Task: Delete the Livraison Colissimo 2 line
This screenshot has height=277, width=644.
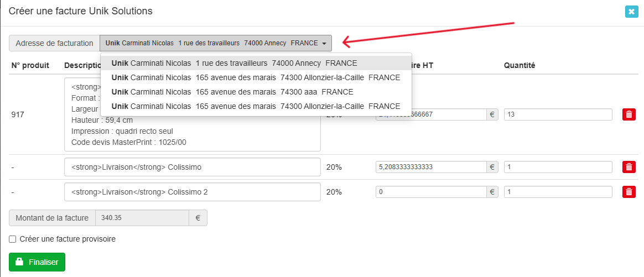Action: pyautogui.click(x=629, y=192)
